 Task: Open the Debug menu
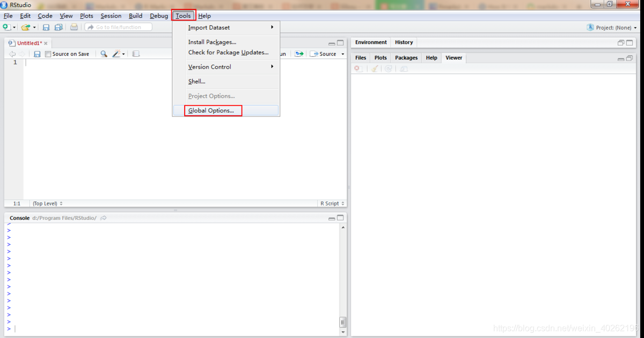point(159,16)
